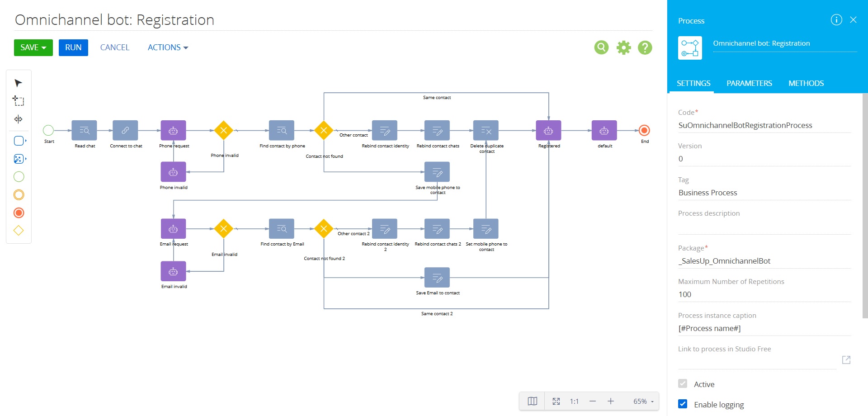The height and width of the screenshot is (416, 868).
Task: Open the SAVE dropdown button
Action: tap(33, 47)
